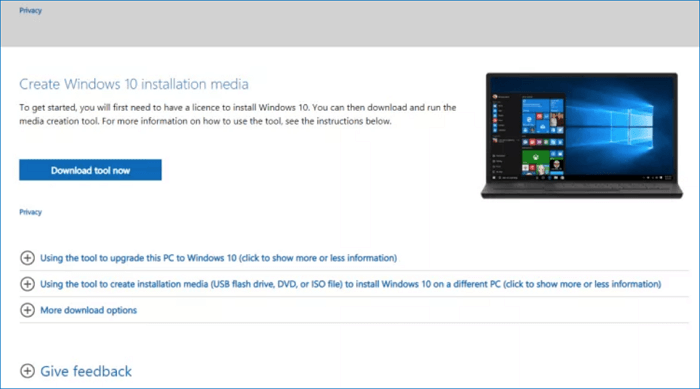
Task: Open 'Using the tool to create installation media' link
Action: pos(350,284)
